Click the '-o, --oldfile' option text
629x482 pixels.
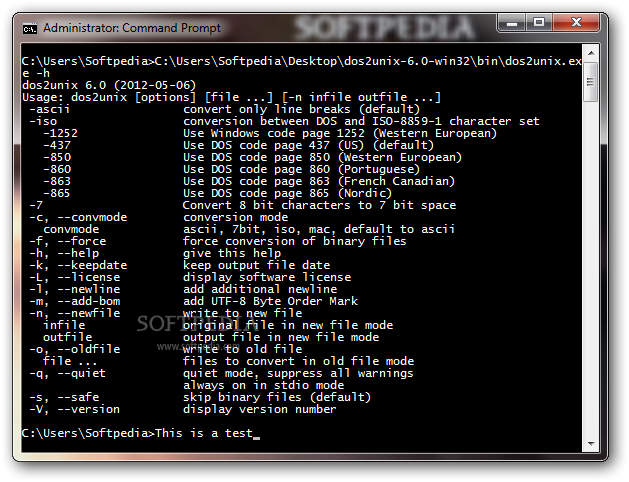[x=75, y=349]
